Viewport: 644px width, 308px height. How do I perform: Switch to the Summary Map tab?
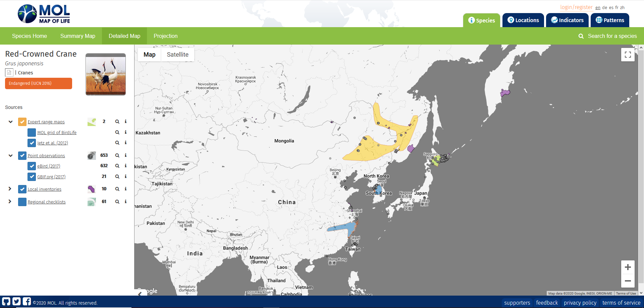click(x=77, y=36)
